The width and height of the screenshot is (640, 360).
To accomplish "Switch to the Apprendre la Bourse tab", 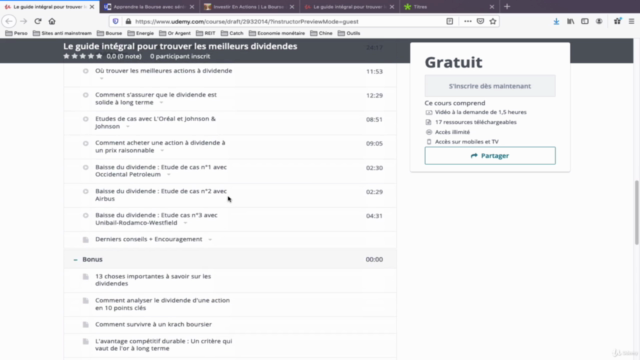I will coord(149,7).
